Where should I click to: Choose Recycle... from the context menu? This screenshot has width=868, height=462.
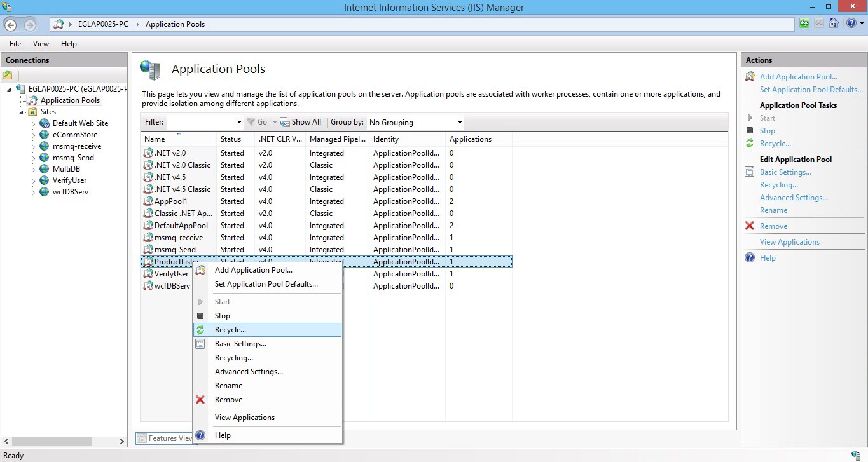coord(267,330)
